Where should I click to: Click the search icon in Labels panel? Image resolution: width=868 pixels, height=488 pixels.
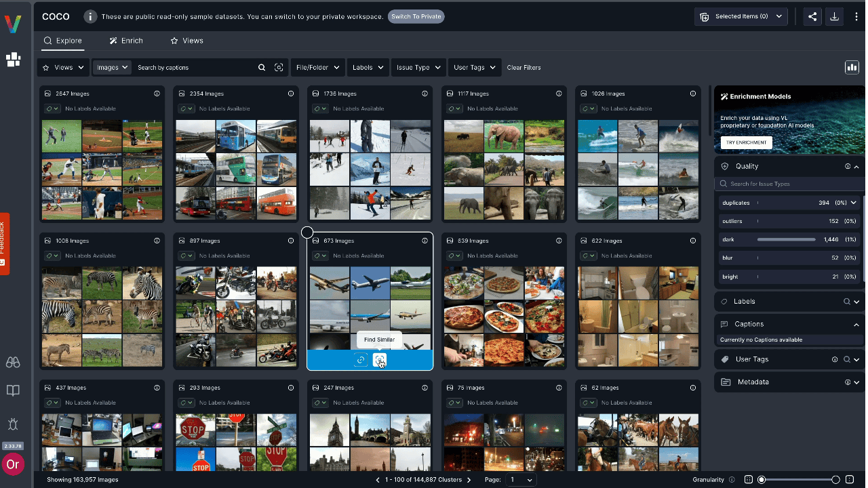[847, 302]
